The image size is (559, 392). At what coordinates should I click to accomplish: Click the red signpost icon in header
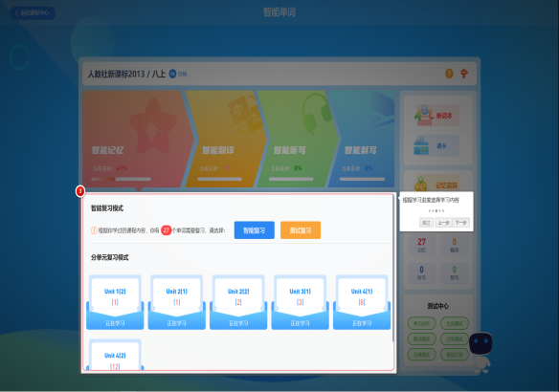tap(464, 74)
